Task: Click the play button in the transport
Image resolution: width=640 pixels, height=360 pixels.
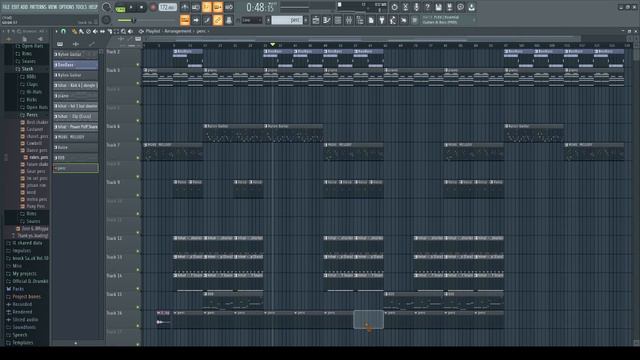Action: (131, 7)
